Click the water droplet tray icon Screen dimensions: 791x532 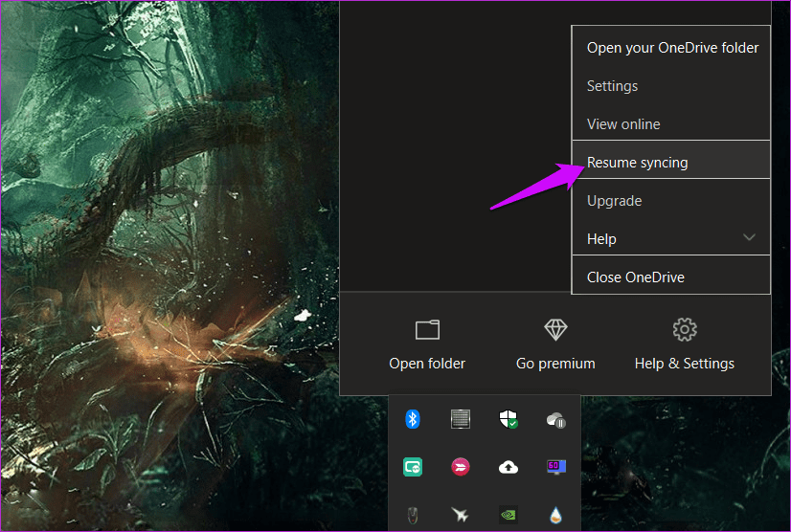(x=556, y=515)
